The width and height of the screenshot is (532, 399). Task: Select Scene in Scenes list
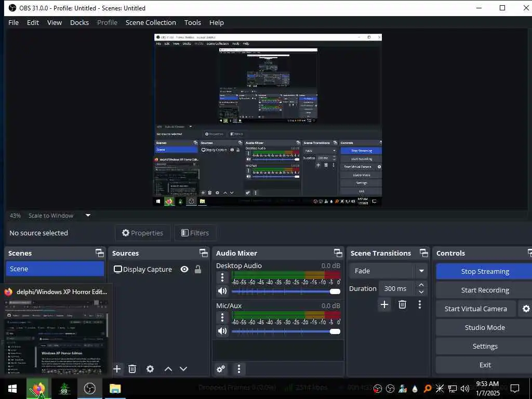point(55,269)
